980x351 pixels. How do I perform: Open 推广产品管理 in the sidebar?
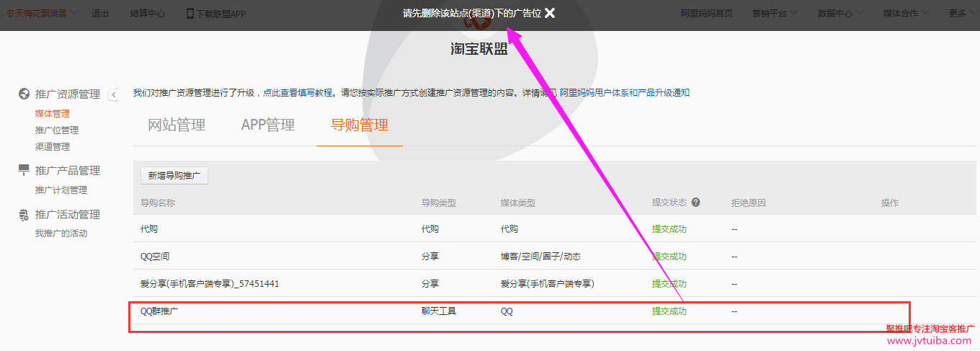[x=68, y=171]
